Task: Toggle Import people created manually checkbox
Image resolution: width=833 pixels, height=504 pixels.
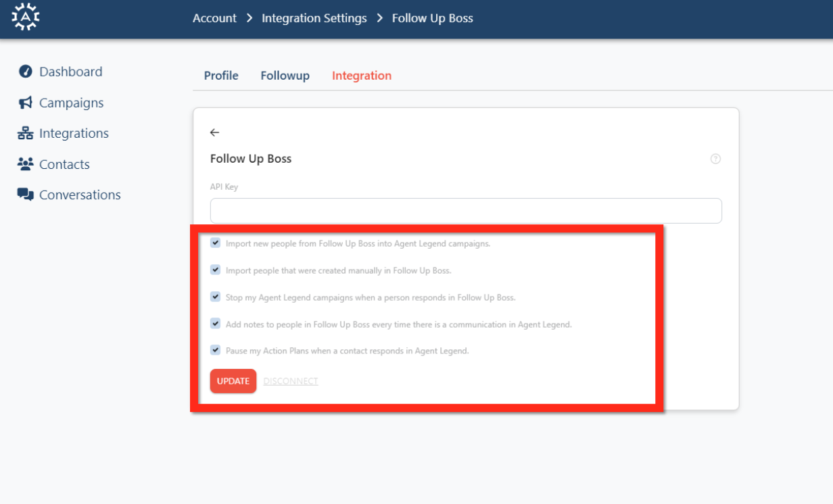Action: (215, 270)
